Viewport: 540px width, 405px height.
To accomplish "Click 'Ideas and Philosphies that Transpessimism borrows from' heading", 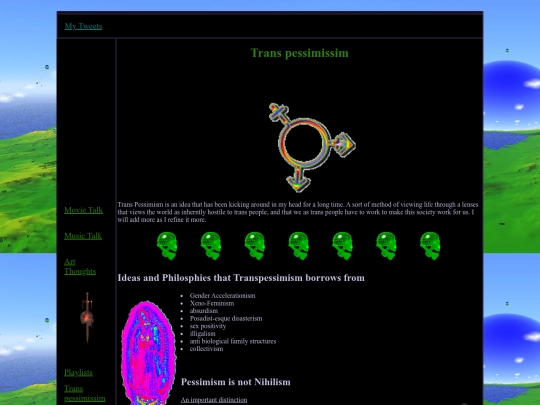I will click(241, 278).
